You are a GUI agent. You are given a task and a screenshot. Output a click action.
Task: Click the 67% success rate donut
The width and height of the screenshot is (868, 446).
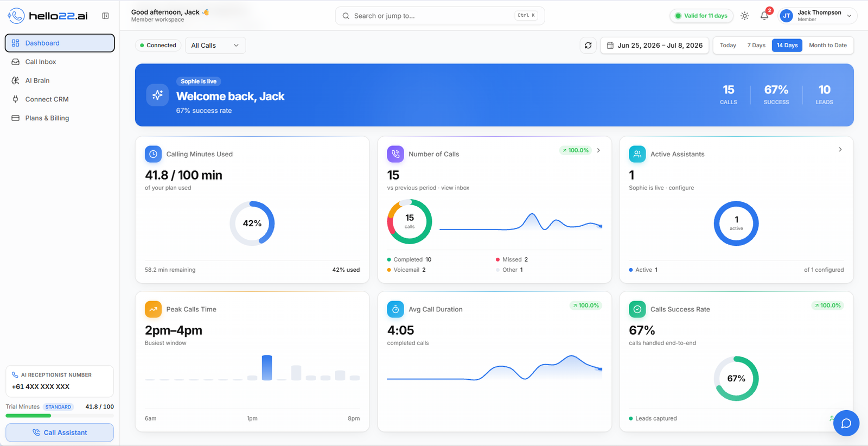point(736,379)
